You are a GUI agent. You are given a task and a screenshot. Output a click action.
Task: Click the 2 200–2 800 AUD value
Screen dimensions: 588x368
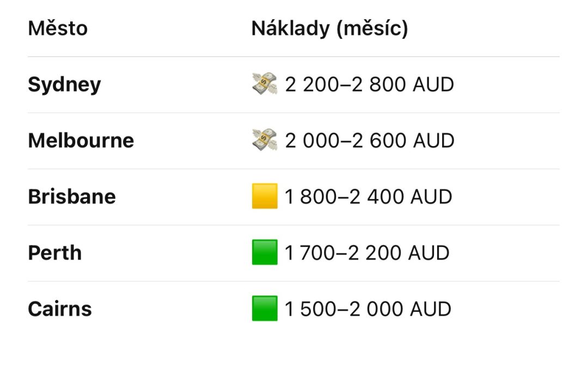tap(369, 85)
